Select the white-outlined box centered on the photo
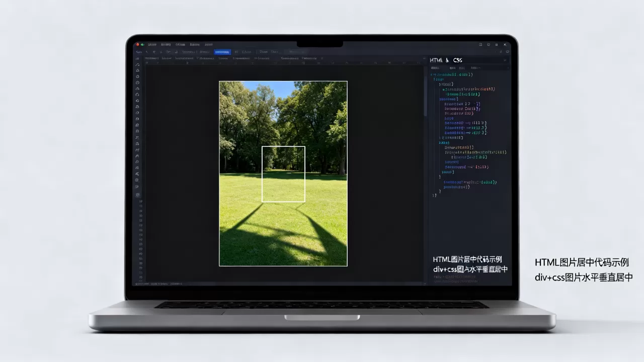 coord(283,174)
